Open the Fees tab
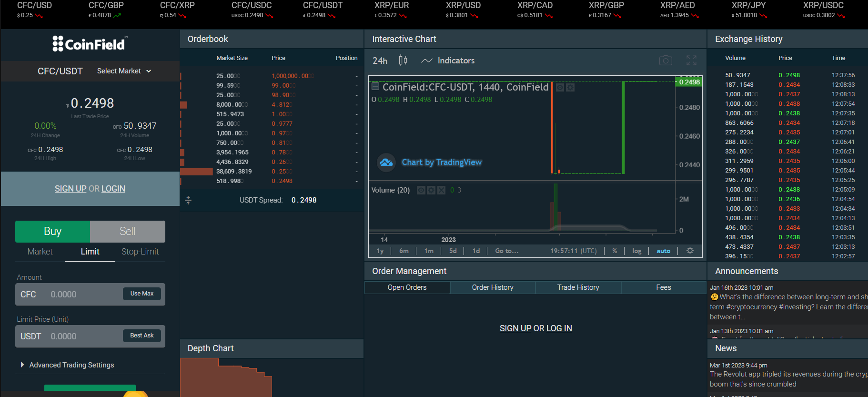 click(x=664, y=287)
